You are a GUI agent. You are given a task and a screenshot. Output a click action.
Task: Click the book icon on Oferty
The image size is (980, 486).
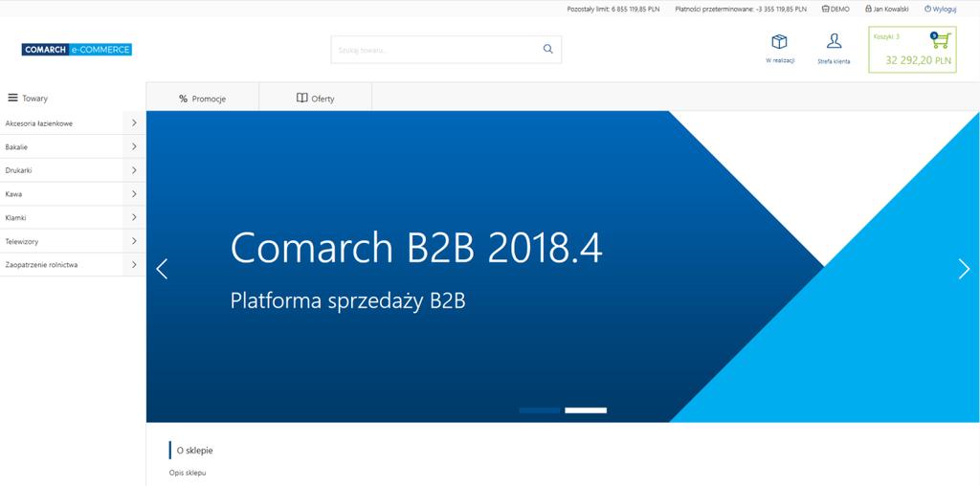(301, 99)
